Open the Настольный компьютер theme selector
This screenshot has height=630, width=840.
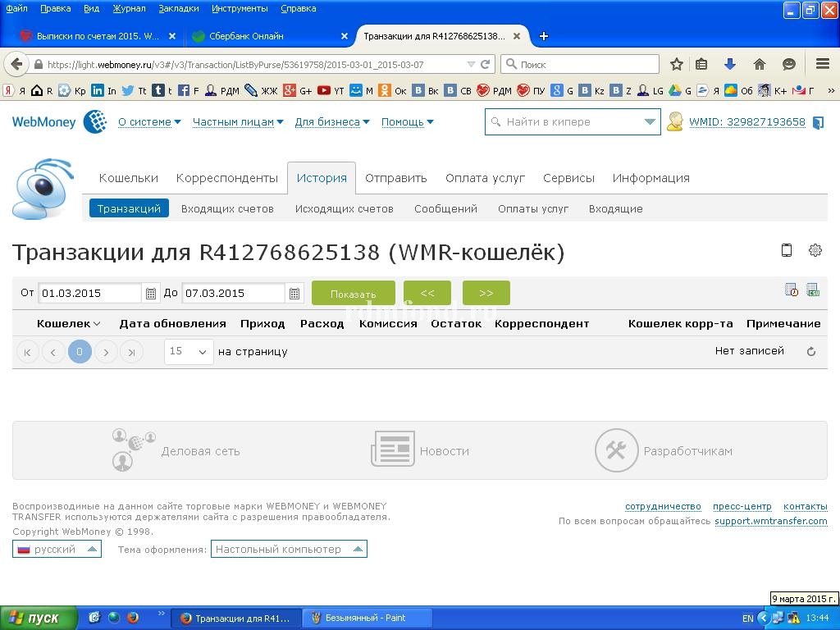(x=289, y=549)
